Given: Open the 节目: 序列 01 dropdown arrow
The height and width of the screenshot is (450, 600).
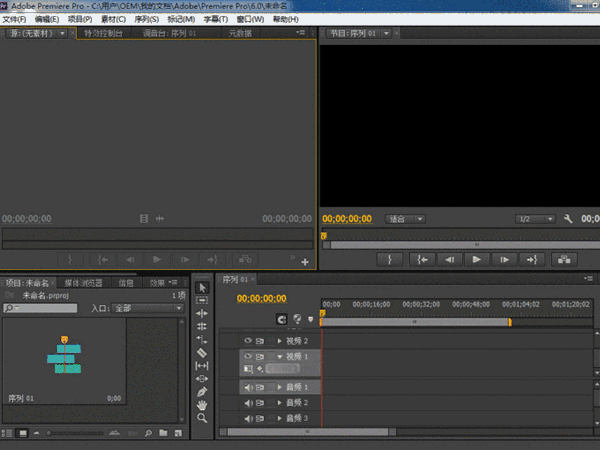Looking at the screenshot, I should coord(386,33).
